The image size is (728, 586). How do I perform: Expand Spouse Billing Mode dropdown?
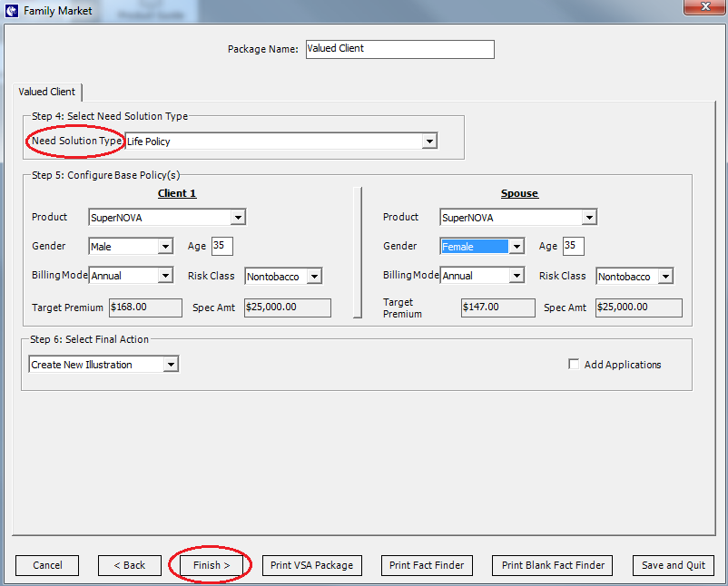coord(482,276)
